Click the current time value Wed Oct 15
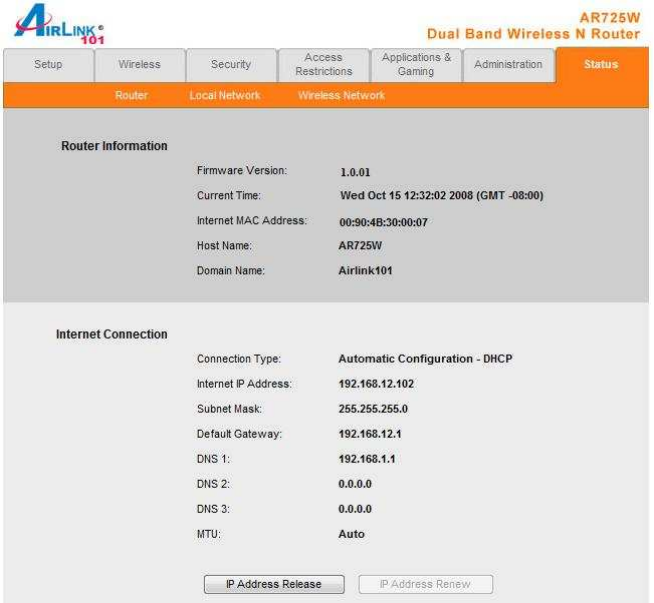Image resolution: width=654 pixels, height=603 pixels. pos(442,196)
